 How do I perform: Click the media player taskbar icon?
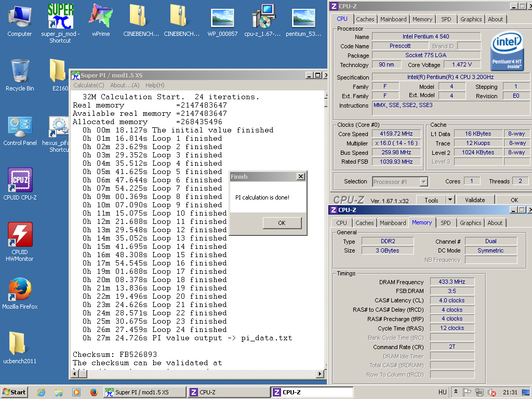(x=76, y=392)
